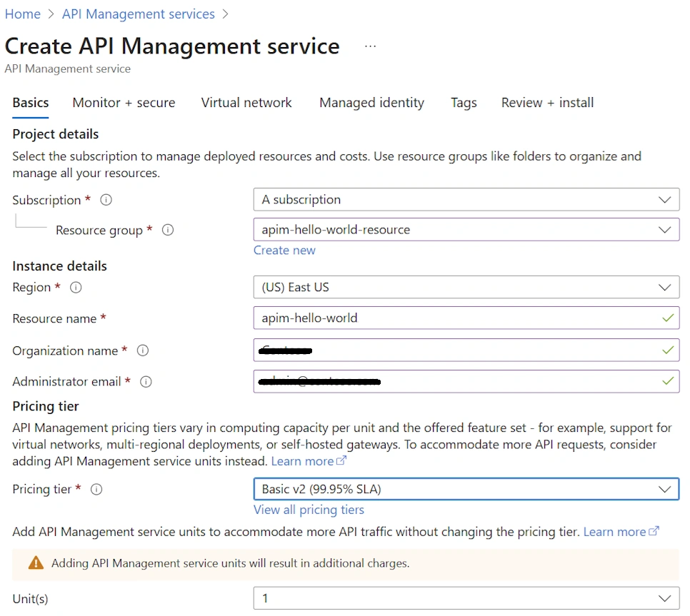Navigate to API Management services breadcrumb
Screen dimensions: 690x616
tap(138, 14)
